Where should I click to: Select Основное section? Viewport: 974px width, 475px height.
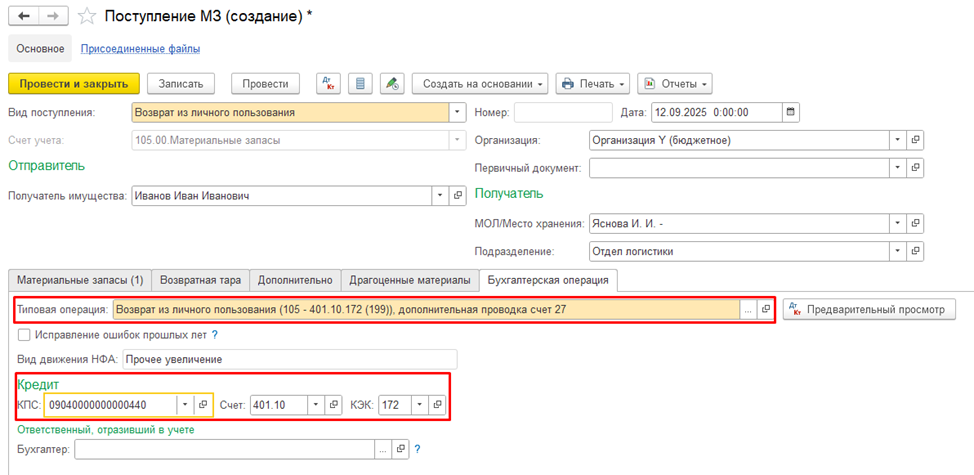pyautogui.click(x=40, y=48)
